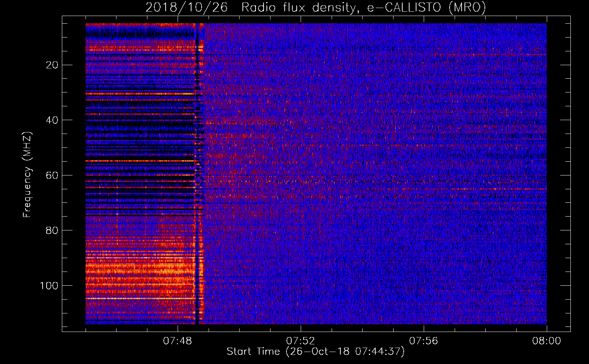Screen dimensions: 589x364
Task: Click the 'Frequency (MHZ)' axis label
Action: click(x=27, y=174)
